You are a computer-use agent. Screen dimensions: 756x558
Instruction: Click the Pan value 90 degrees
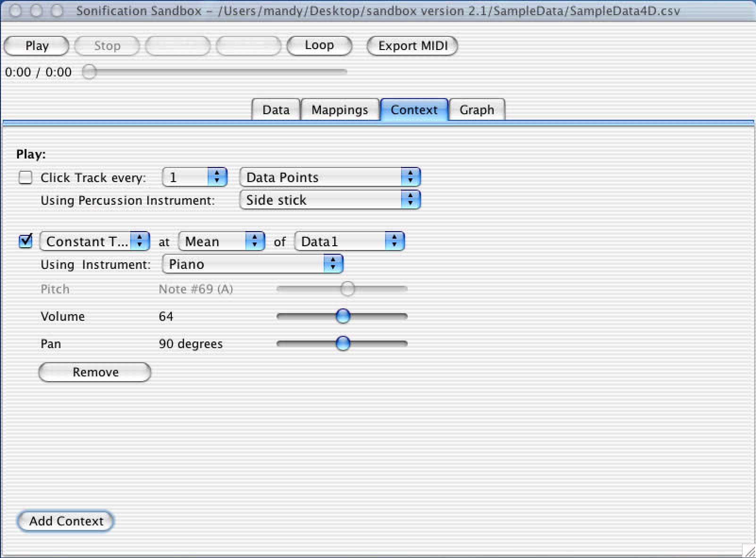(191, 344)
